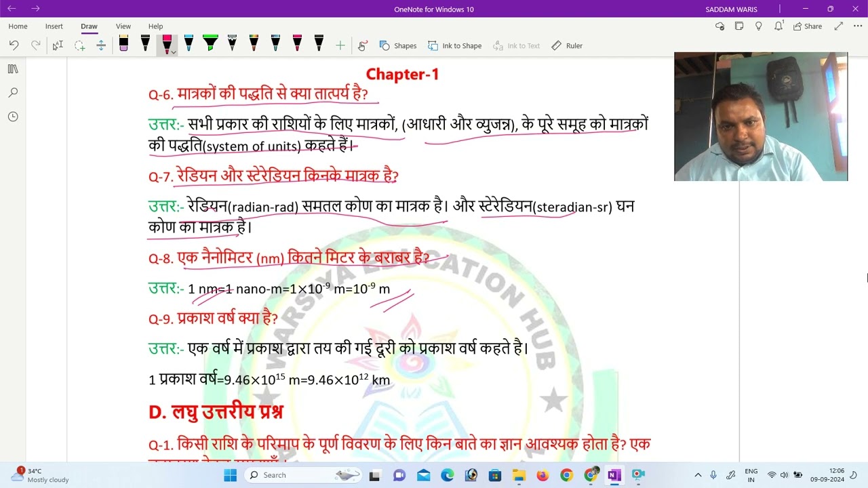
Task: Click the taskbar Search box
Action: tap(303, 475)
